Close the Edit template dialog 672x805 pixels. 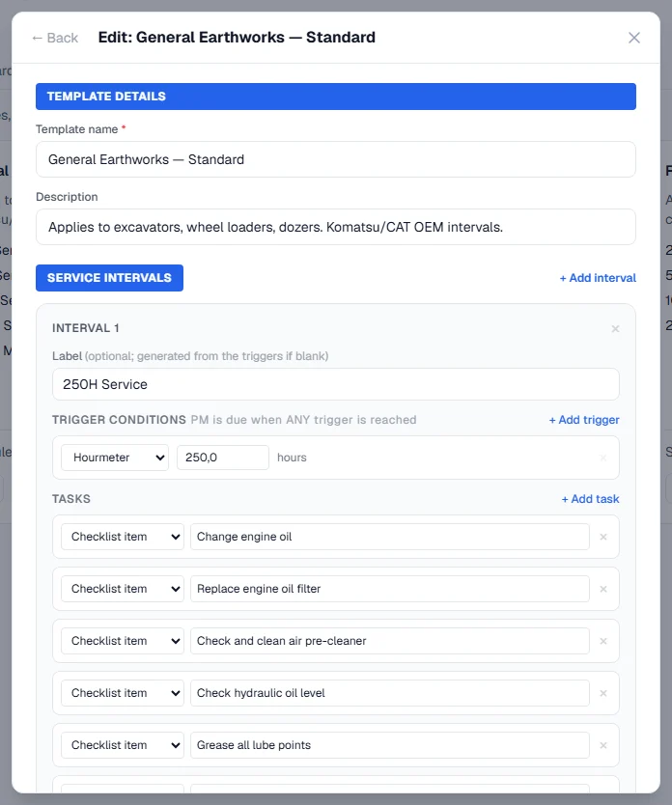coord(634,38)
